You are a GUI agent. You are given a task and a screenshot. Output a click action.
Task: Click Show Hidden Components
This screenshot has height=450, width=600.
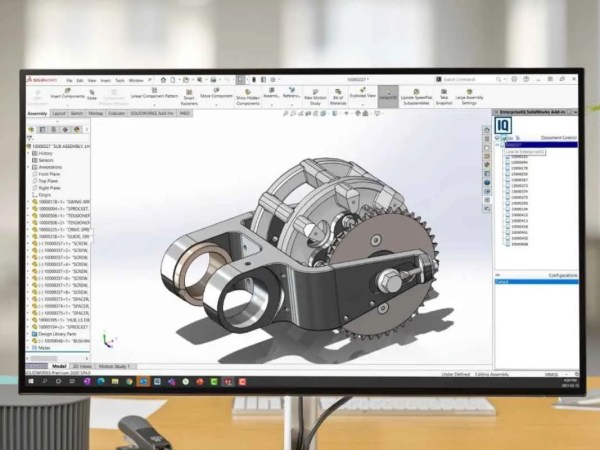[248, 97]
